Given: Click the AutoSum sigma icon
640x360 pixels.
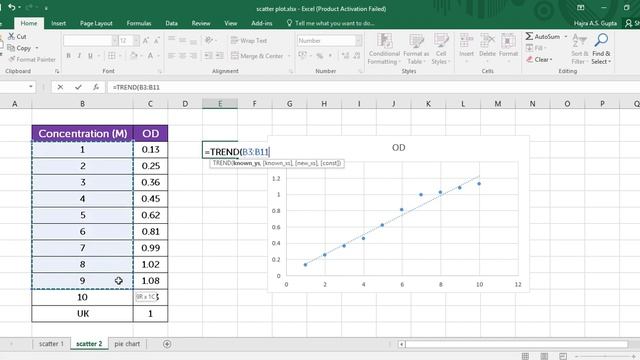Looking at the screenshot, I should pyautogui.click(x=529, y=36).
